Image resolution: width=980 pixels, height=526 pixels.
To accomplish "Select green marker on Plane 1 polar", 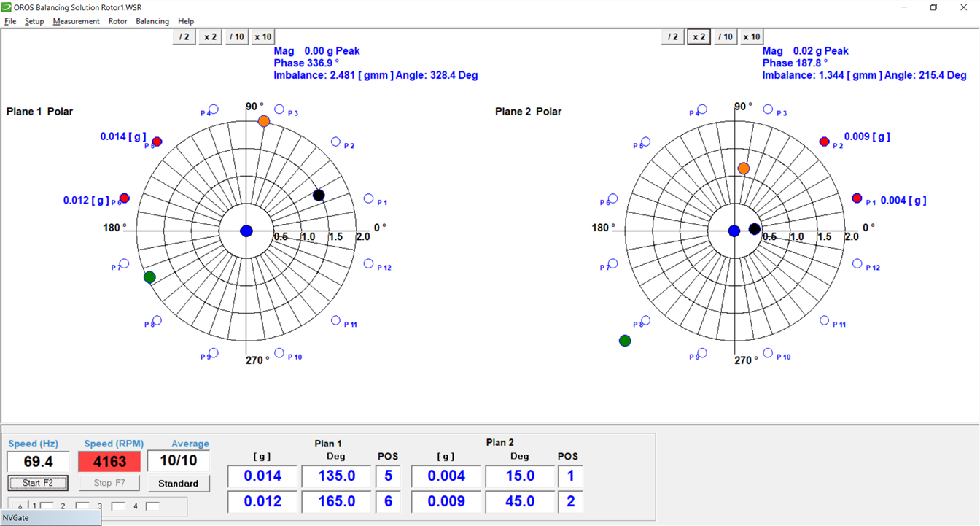I will 149,276.
